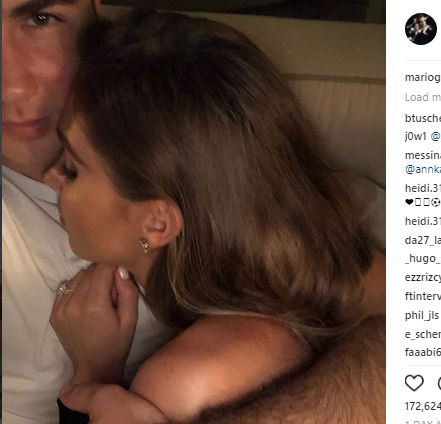Click the @annka mention link
The height and width of the screenshot is (424, 441).
pyautogui.click(x=423, y=169)
